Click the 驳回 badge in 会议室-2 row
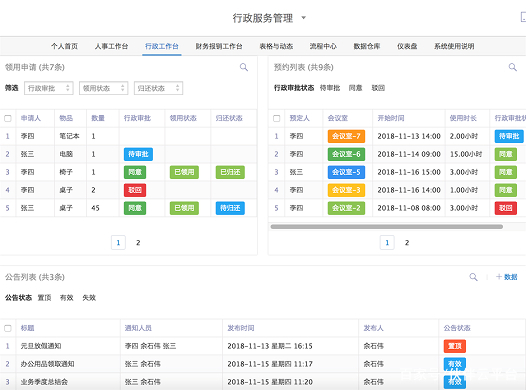The image size is (526, 390). click(x=506, y=208)
